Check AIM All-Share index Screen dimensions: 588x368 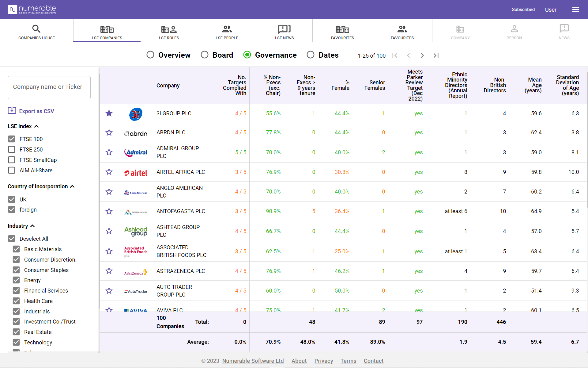12,170
